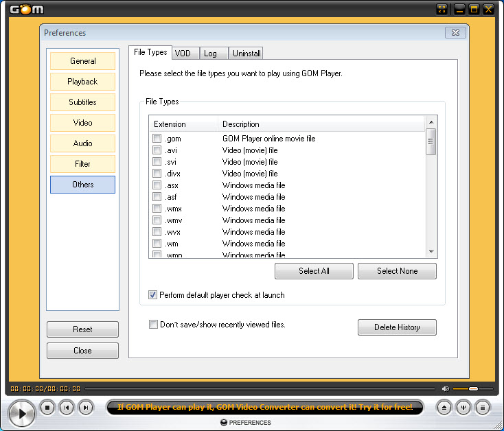Sort by the Description column header

[x=321, y=124]
